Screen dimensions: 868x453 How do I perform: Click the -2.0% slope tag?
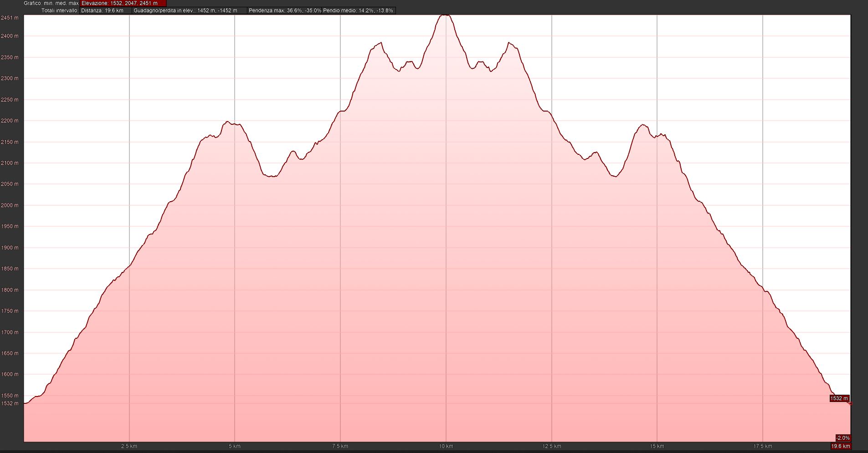842,438
